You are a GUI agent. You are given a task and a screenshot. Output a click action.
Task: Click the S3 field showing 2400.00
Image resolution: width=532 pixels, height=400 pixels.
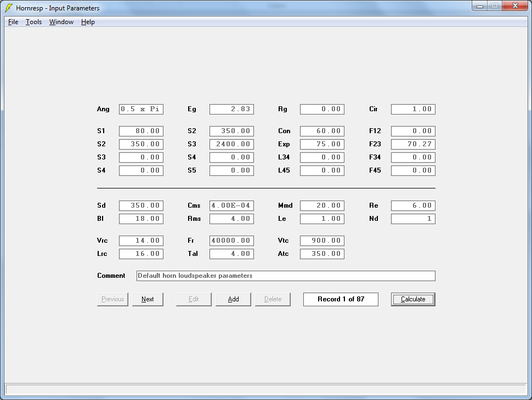232,144
